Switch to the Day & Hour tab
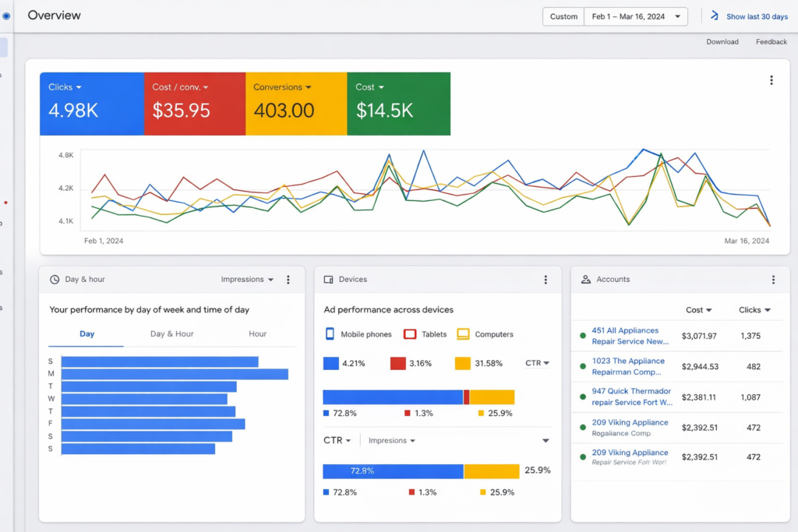Image resolution: width=798 pixels, height=532 pixels. click(x=171, y=334)
